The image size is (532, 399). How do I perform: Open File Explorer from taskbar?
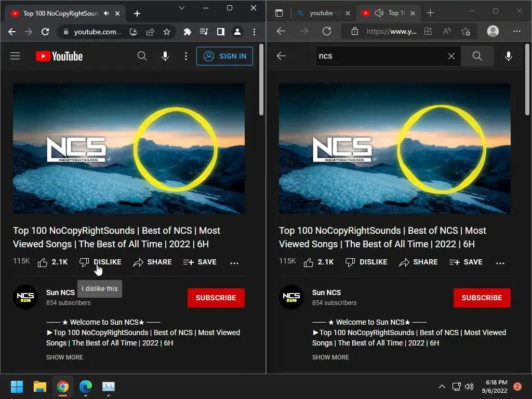click(x=39, y=387)
